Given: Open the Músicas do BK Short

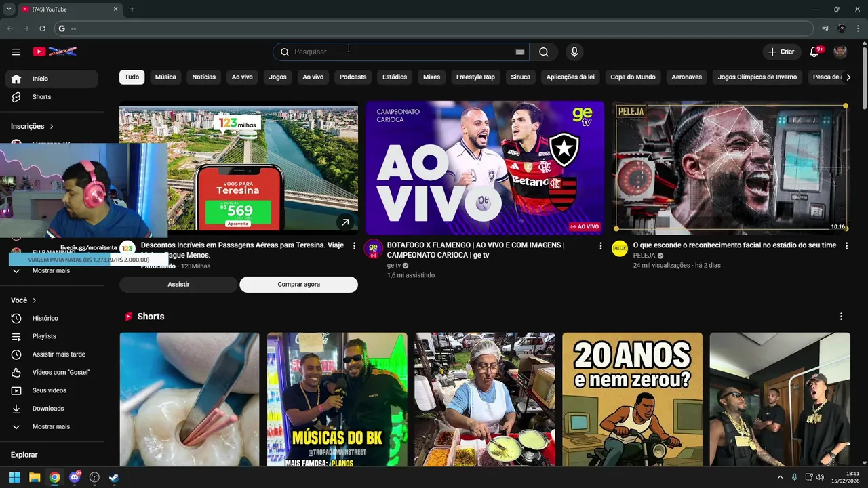Looking at the screenshot, I should pyautogui.click(x=337, y=399).
